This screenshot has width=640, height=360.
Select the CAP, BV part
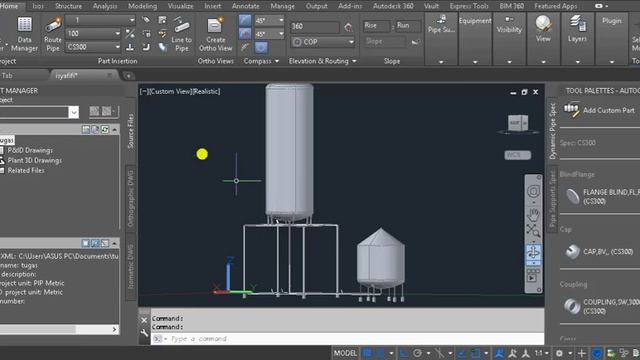tap(600, 252)
